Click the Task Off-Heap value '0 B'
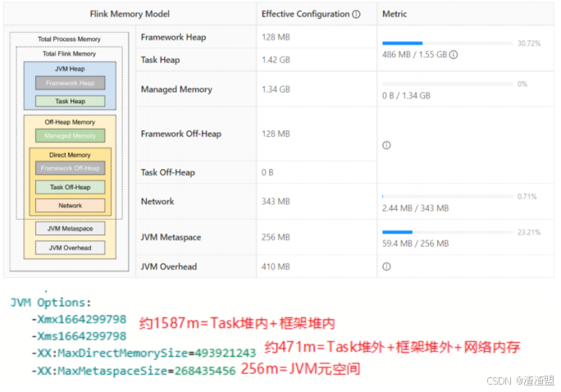Image resolution: width=561 pixels, height=392 pixels. pyautogui.click(x=267, y=172)
